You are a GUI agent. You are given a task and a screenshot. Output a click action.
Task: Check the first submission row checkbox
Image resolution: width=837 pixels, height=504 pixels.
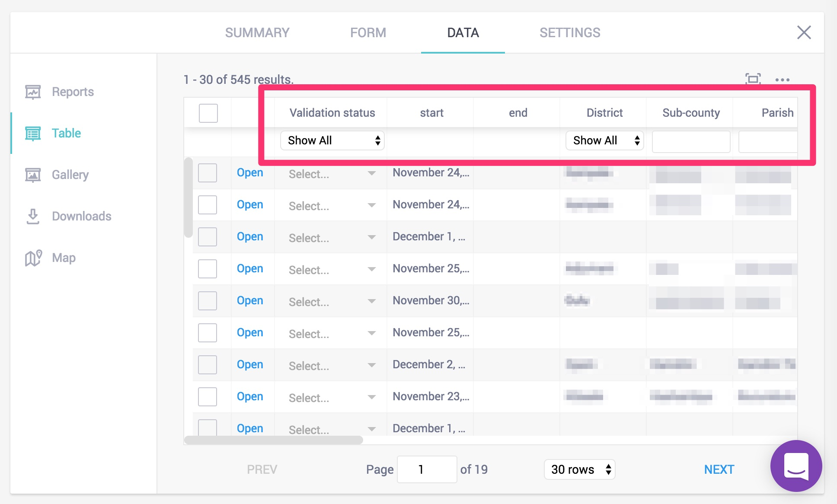pos(208,173)
